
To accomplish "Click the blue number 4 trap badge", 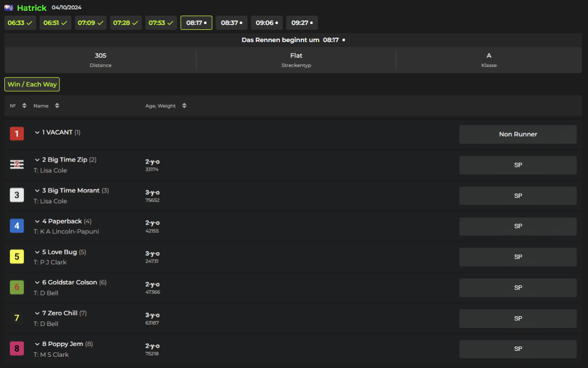I will [x=17, y=226].
